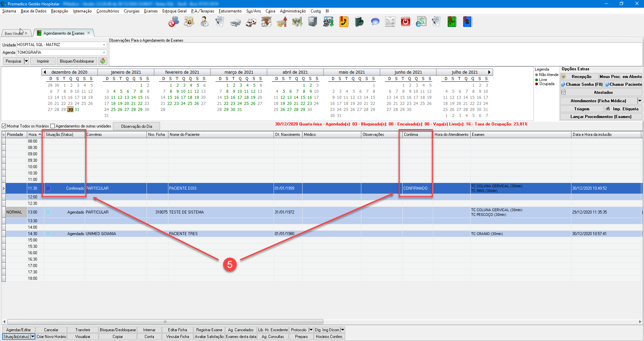
Task: Click the green heartbeat monitor icon
Action: (452, 22)
